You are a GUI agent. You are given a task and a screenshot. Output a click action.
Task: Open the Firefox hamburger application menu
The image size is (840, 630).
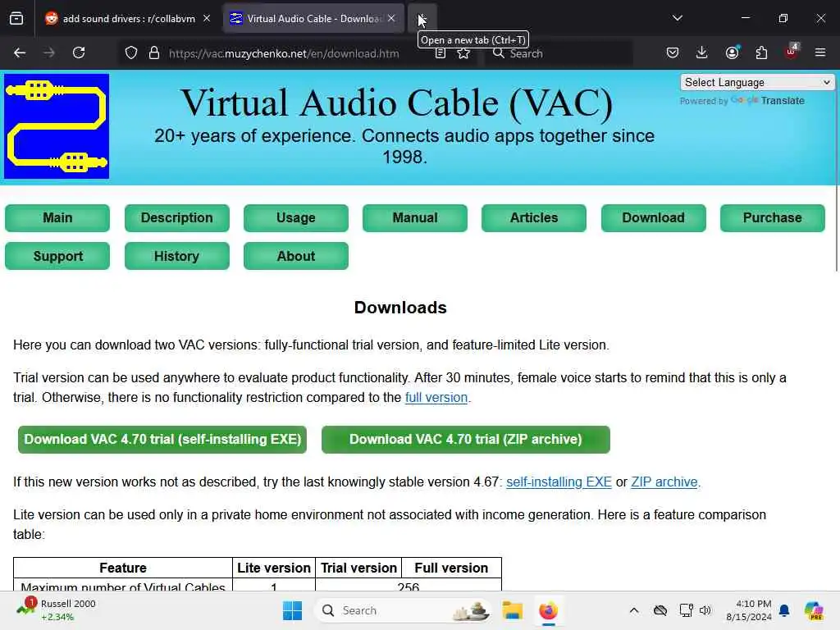point(820,52)
